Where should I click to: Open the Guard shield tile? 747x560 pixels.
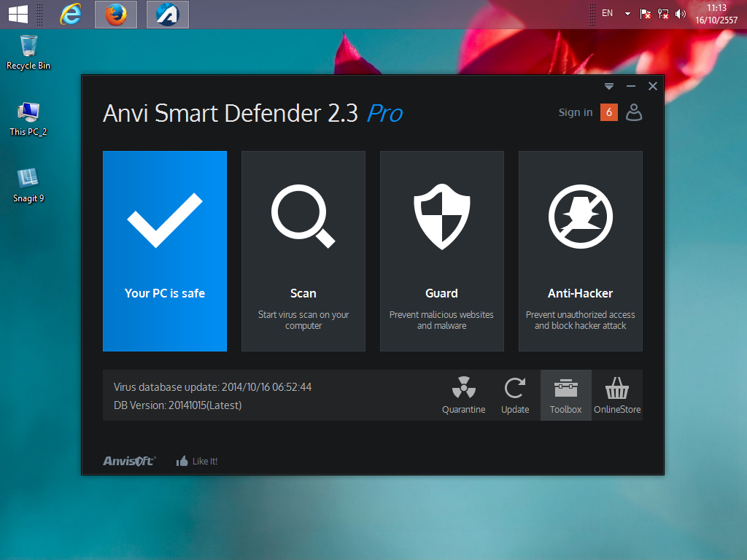[441, 251]
